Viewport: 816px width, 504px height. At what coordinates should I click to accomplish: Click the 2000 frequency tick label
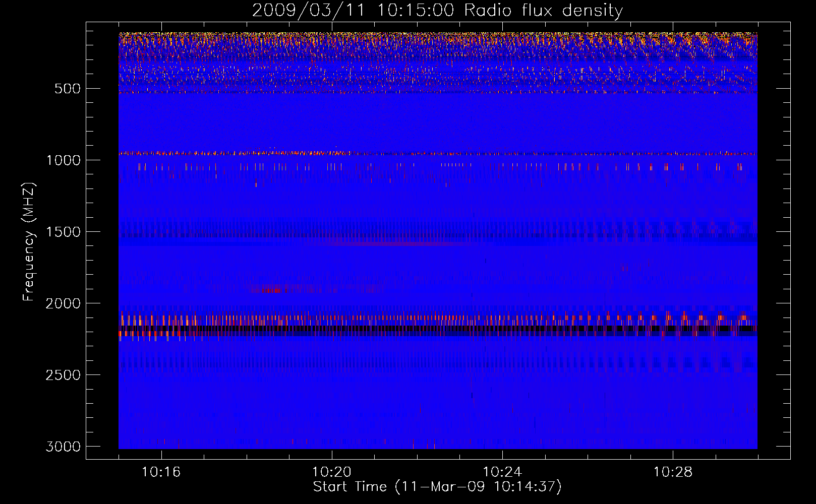pos(63,303)
